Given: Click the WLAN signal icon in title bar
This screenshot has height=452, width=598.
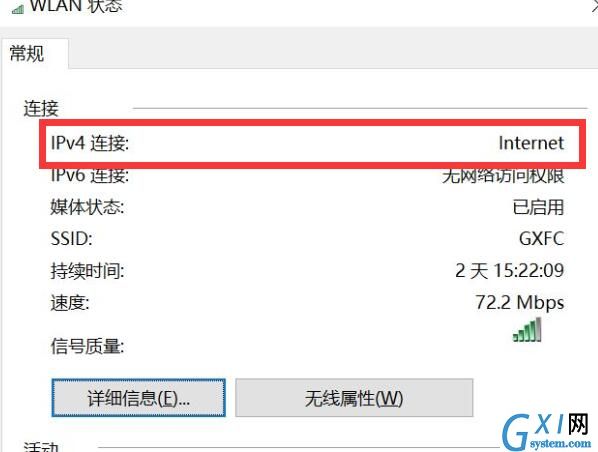Looking at the screenshot, I should coord(18,8).
